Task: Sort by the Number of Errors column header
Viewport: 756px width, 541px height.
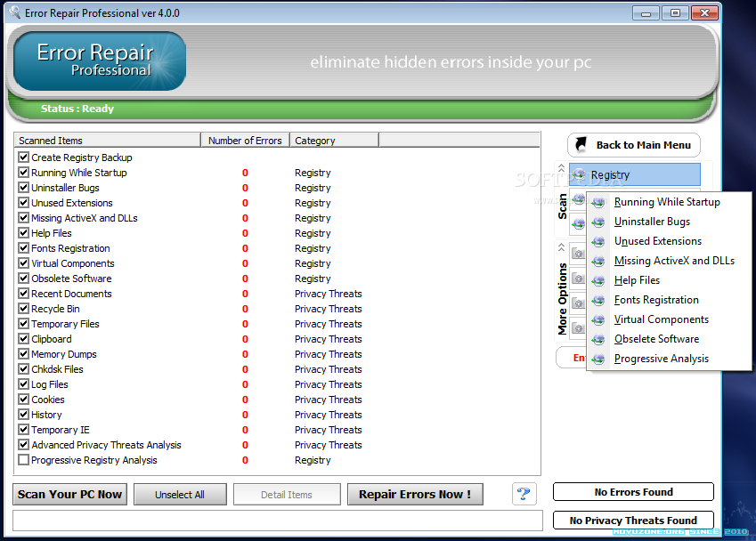Action: tap(245, 141)
